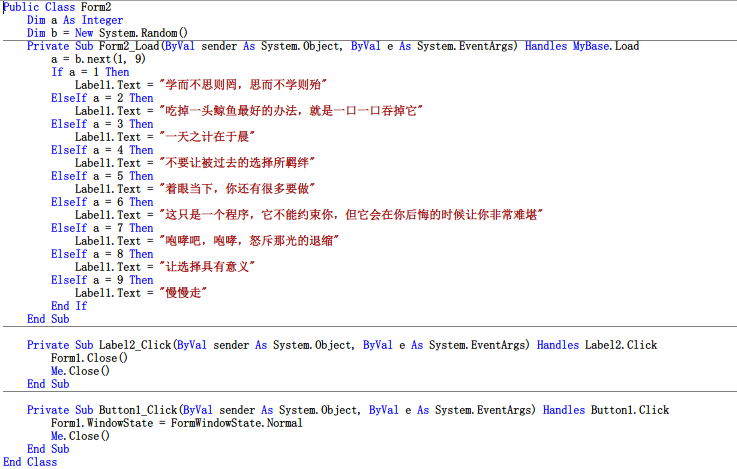Click the string 慢慢走

click(x=182, y=293)
